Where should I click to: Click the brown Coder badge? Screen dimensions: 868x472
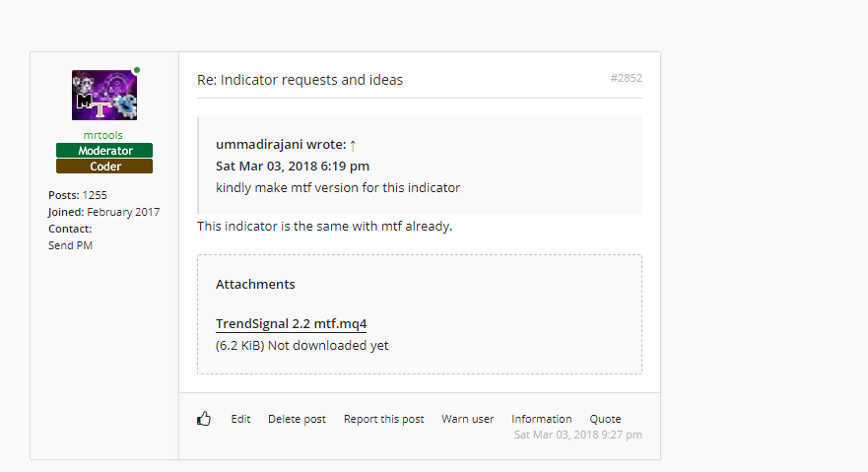[x=104, y=167]
